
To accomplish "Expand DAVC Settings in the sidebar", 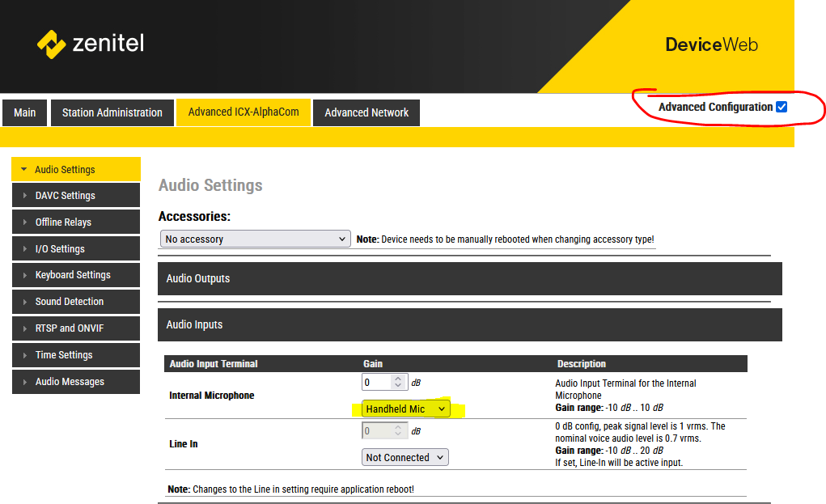I will pos(75,196).
